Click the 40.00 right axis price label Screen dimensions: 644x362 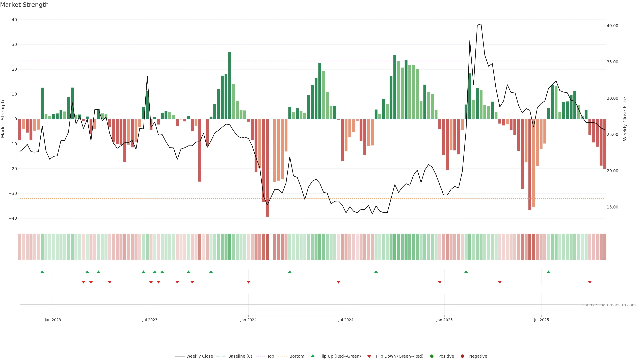(x=612, y=26)
